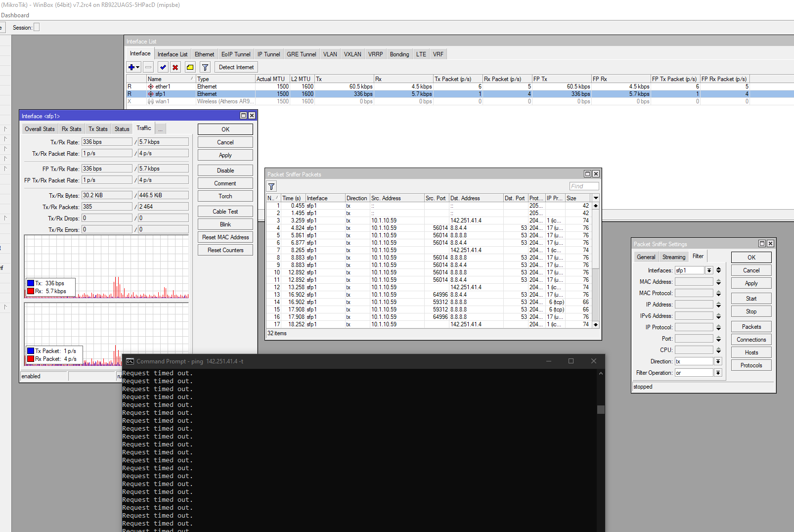The image size is (794, 532).
Task: Toggle the Session checkbox
Action: (x=37, y=27)
